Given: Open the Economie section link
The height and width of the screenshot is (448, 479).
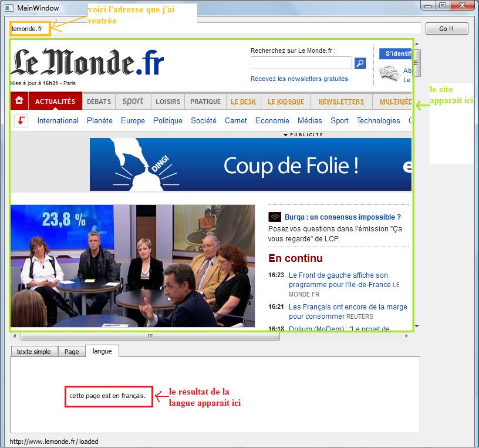Looking at the screenshot, I should click(272, 121).
